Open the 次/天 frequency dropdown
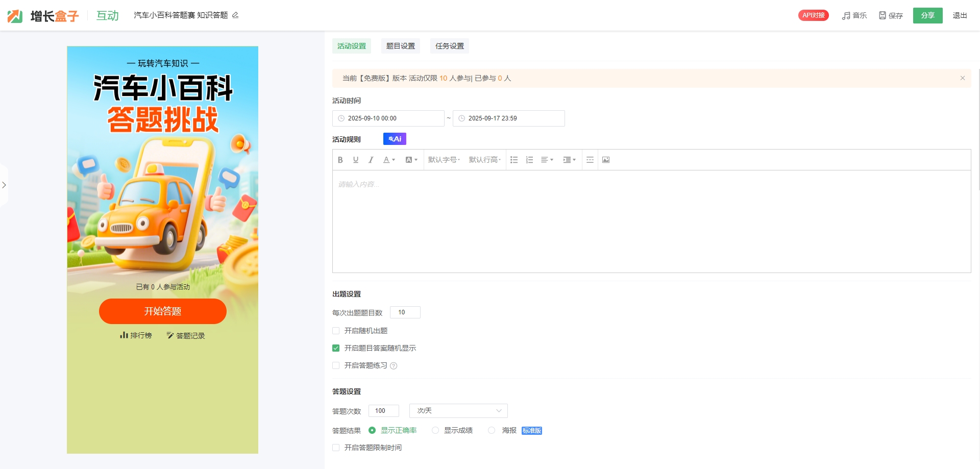The image size is (980, 469). point(458,411)
